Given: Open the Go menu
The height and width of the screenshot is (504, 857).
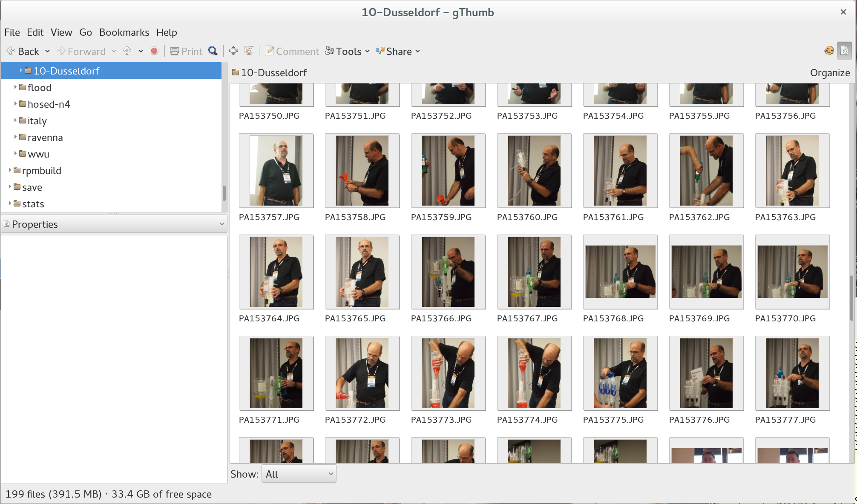Looking at the screenshot, I should 86,32.
